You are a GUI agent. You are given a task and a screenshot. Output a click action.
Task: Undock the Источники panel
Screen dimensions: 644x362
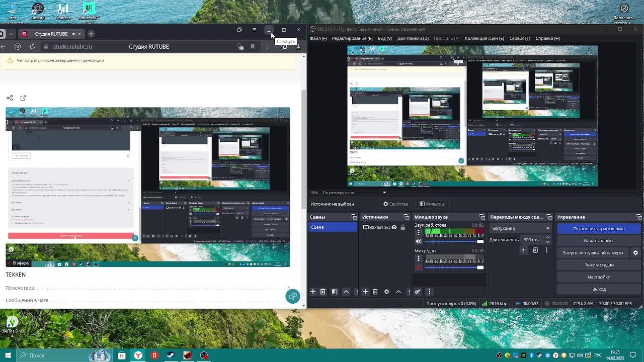coord(406,217)
